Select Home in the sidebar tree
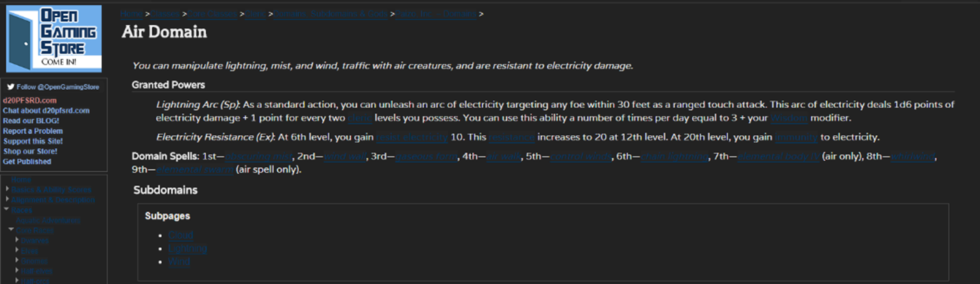980x284 pixels. [x=21, y=180]
